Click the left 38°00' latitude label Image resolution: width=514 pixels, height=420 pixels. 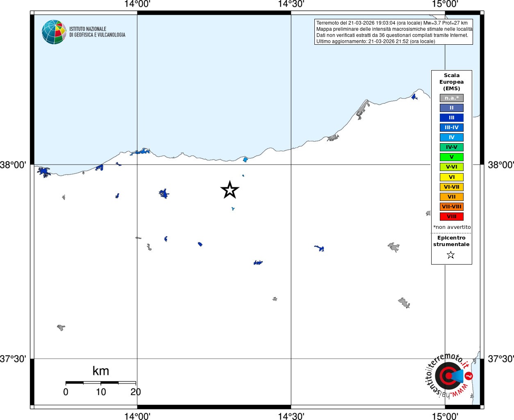pyautogui.click(x=13, y=165)
